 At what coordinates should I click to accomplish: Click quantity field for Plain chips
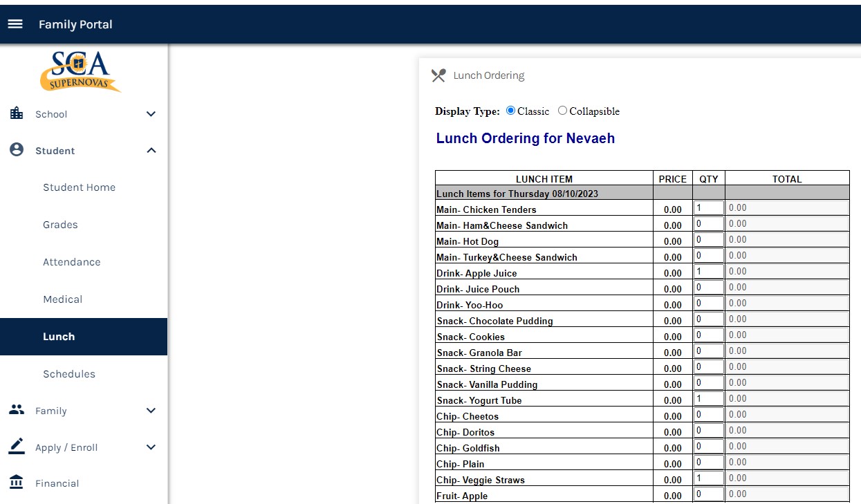click(x=709, y=462)
